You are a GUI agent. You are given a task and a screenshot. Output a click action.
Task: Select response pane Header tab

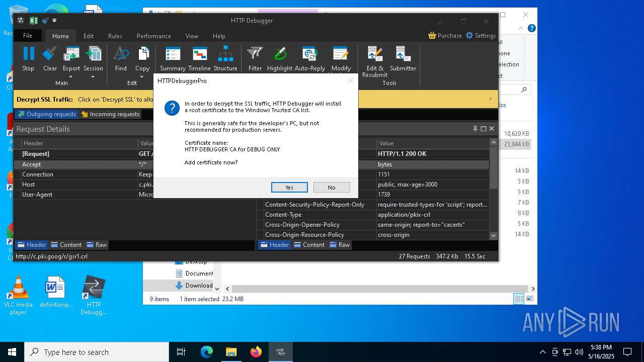(x=274, y=245)
